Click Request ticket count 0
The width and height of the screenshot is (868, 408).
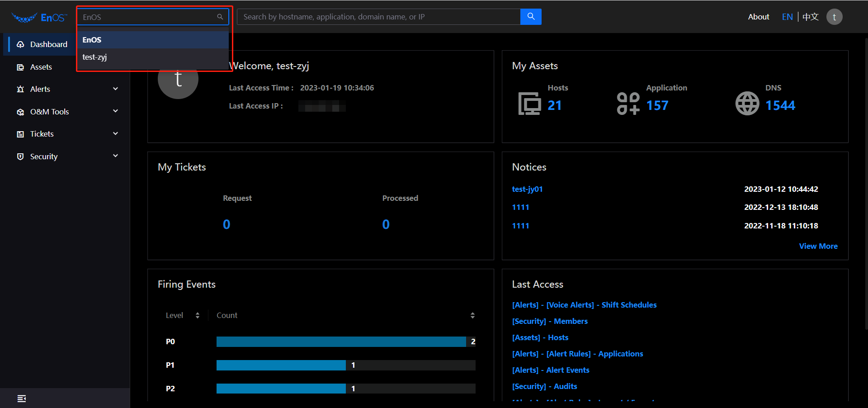(x=226, y=224)
